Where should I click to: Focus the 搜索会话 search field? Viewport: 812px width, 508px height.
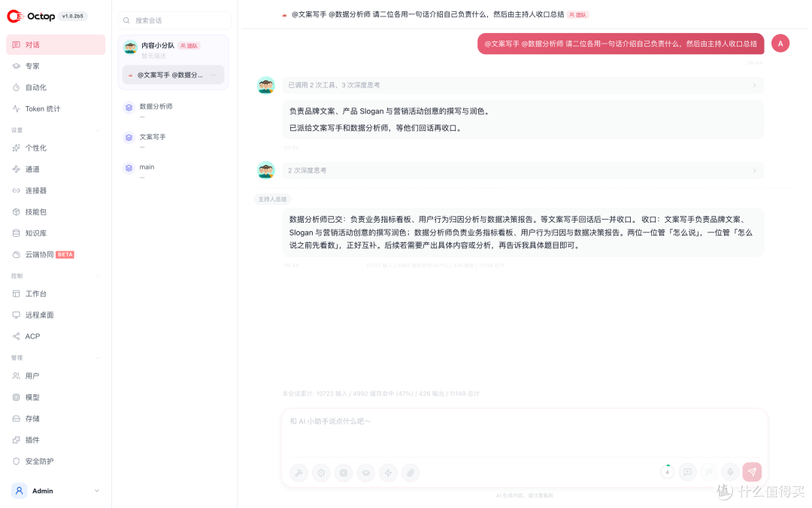point(174,20)
